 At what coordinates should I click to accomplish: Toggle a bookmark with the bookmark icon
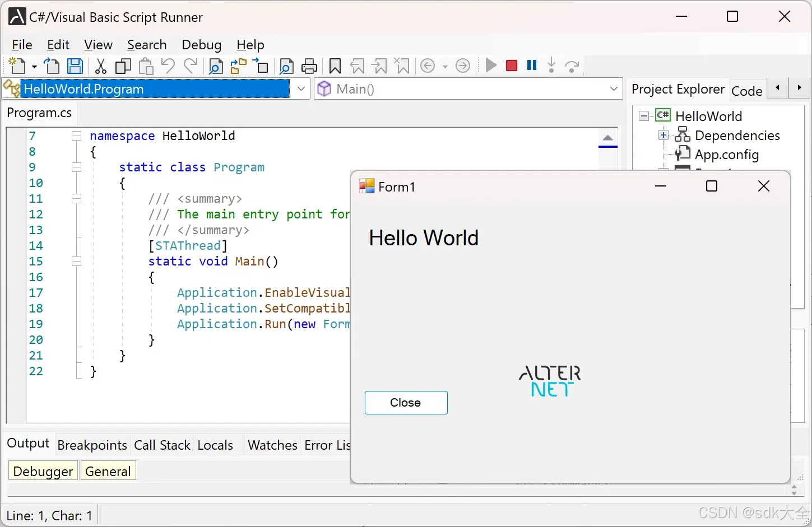pos(335,66)
